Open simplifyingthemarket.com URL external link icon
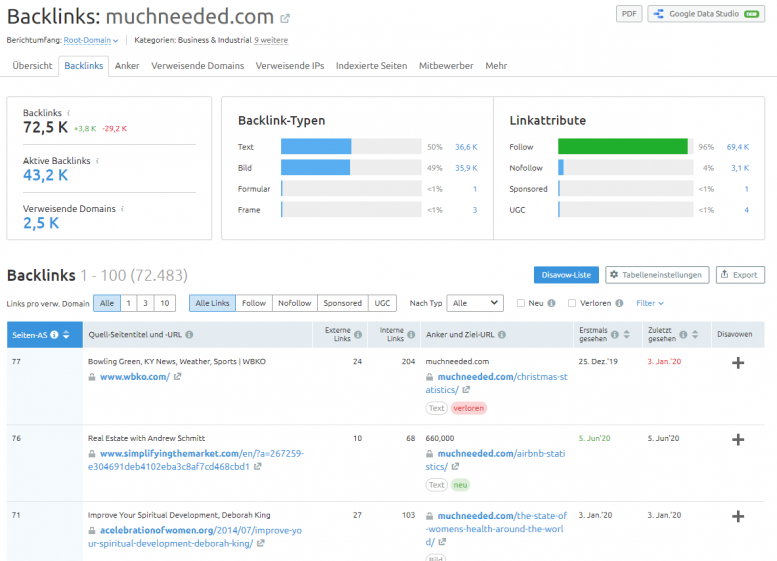 click(x=258, y=466)
